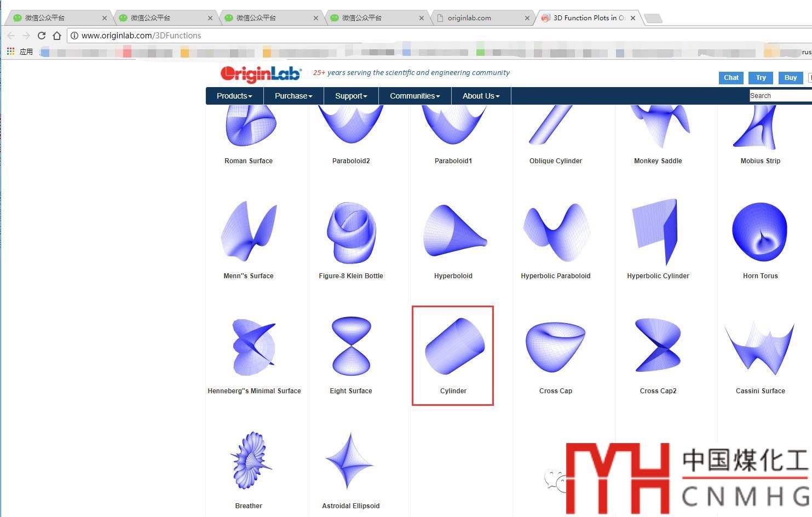This screenshot has width=812, height=517.
Task: Click the browser reload page icon
Action: click(42, 36)
